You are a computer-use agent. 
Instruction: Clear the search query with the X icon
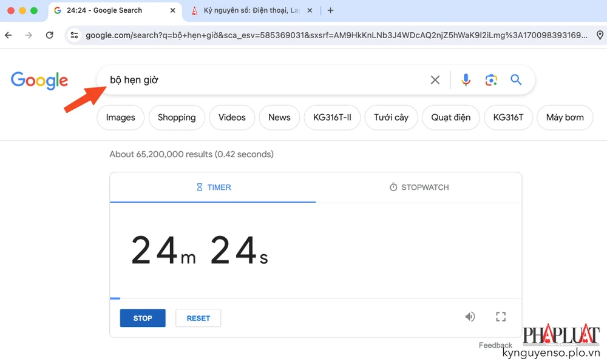[x=435, y=79]
